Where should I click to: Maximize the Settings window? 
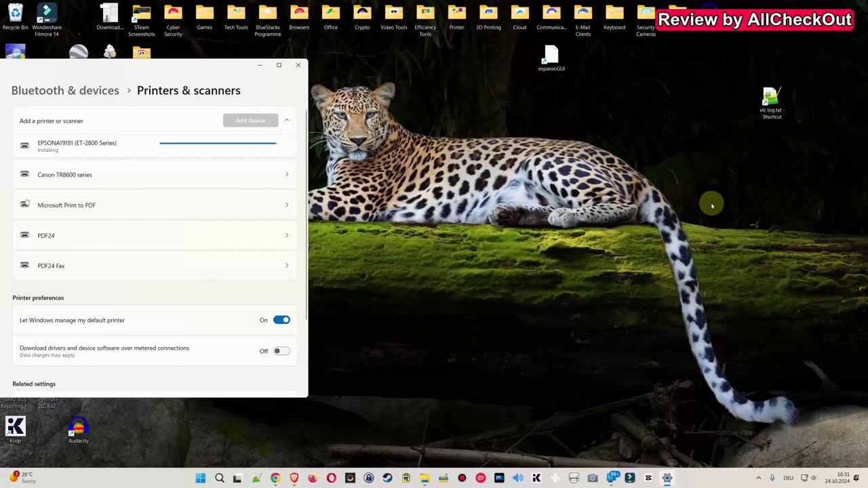(x=279, y=65)
